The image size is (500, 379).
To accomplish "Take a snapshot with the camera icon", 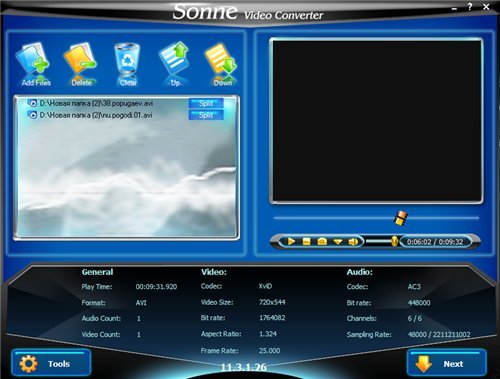I will (x=322, y=241).
